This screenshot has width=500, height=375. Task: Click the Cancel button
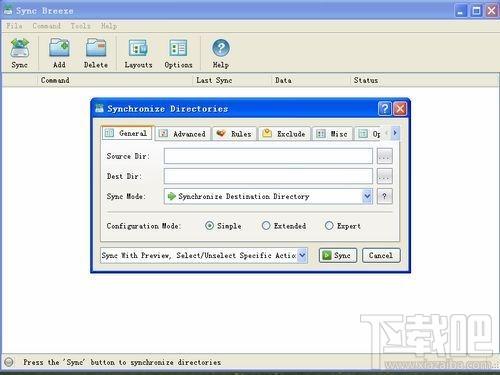pyautogui.click(x=381, y=256)
